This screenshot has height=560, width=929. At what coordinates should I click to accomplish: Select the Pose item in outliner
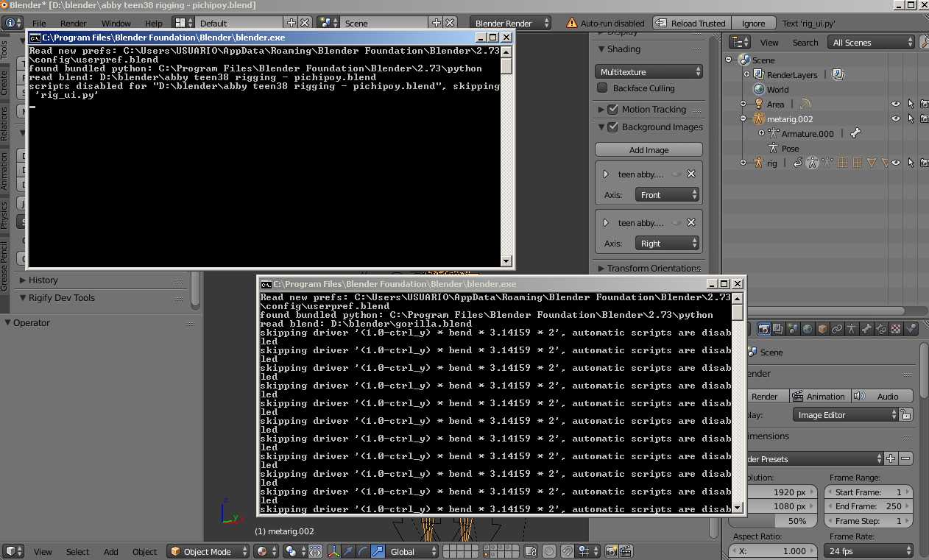[x=790, y=149]
